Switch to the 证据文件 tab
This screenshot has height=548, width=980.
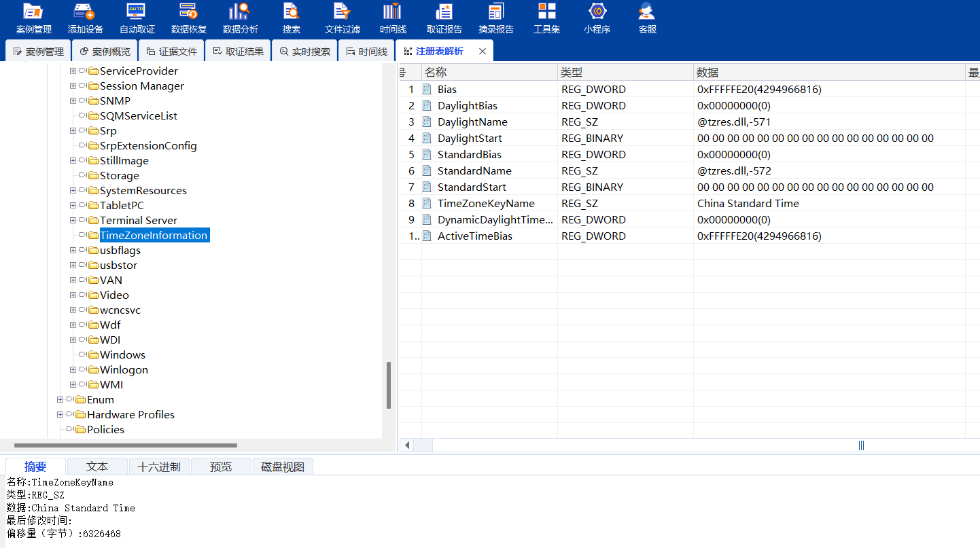point(171,52)
